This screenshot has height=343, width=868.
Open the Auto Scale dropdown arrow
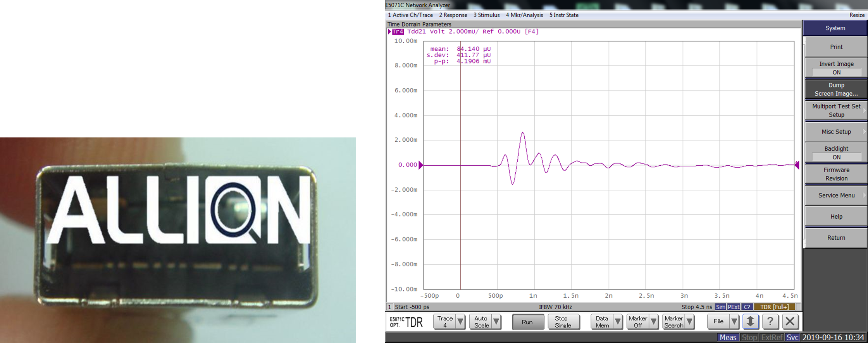(496, 322)
